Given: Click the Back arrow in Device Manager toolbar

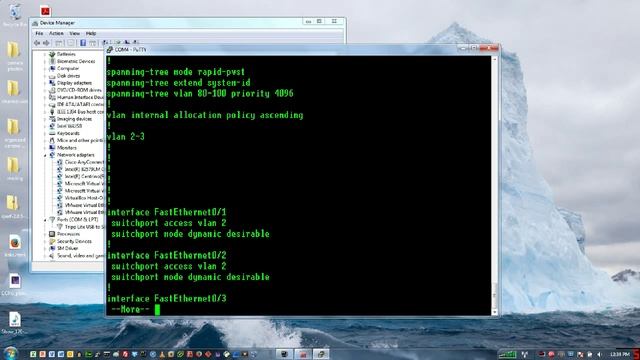Looking at the screenshot, I should coord(37,43).
